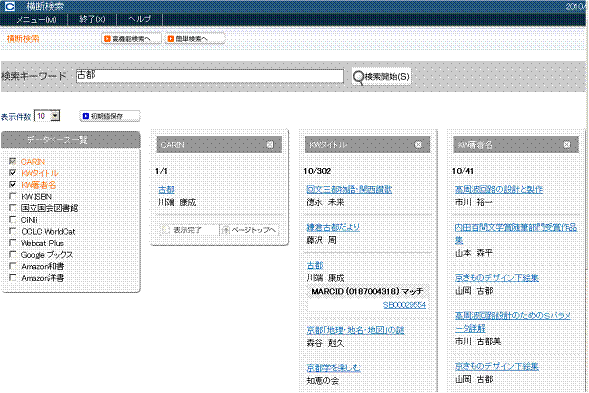The height and width of the screenshot is (393, 589).
Task: Click the 初期値保存 save defaults button
Action: pos(110,116)
